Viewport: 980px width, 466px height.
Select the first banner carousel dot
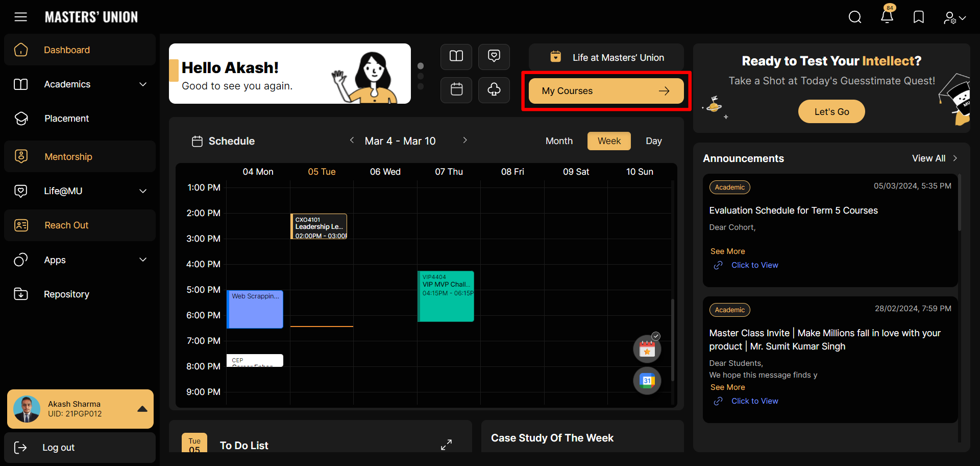421,66
